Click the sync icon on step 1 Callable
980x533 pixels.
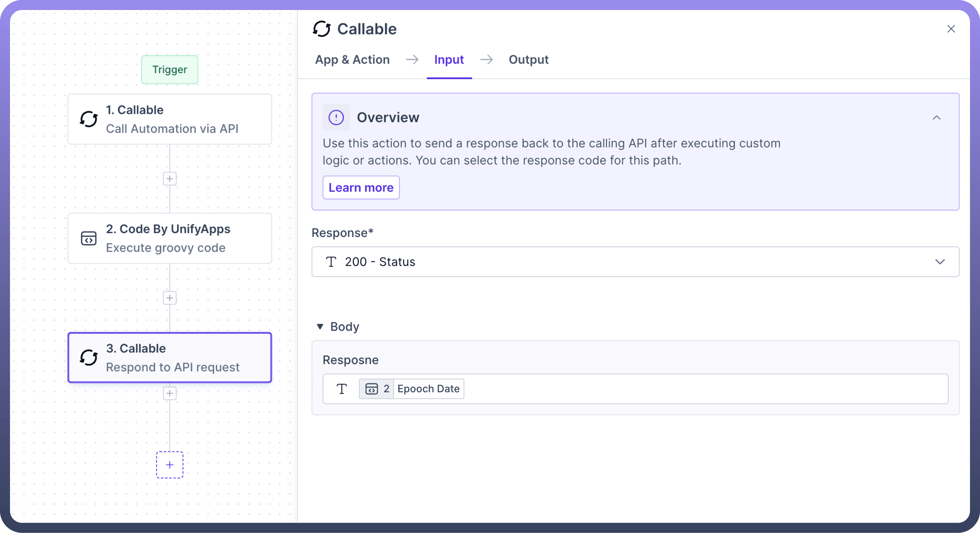click(89, 119)
